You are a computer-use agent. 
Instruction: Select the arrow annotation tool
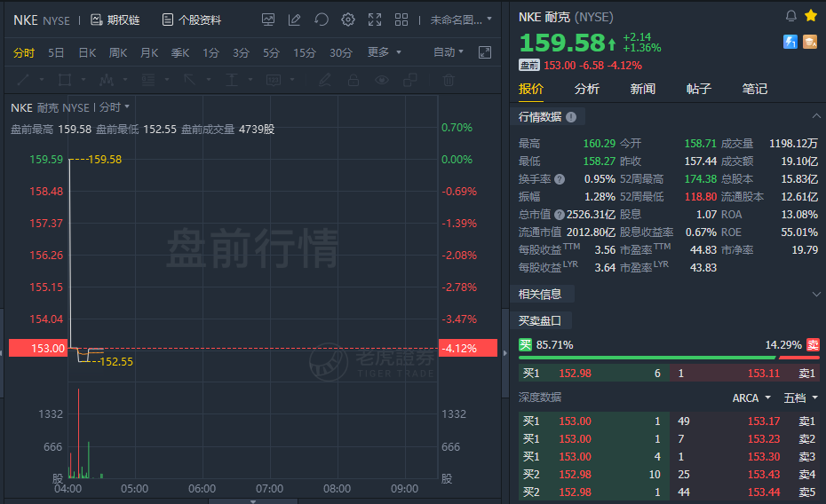190,80
